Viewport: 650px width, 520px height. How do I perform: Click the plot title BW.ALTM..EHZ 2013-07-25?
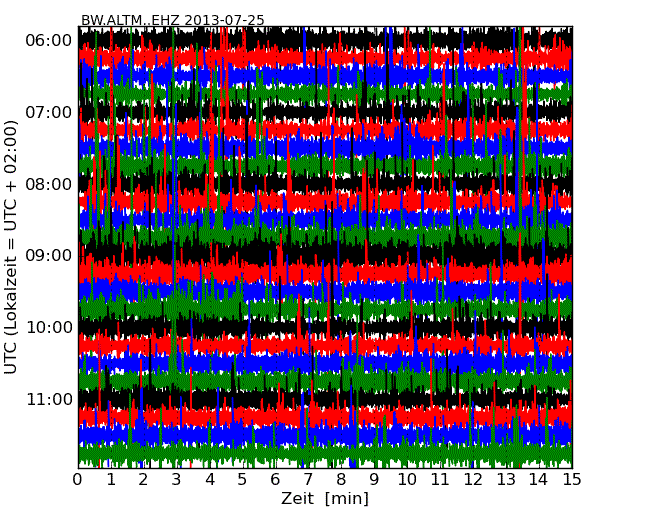point(172,20)
